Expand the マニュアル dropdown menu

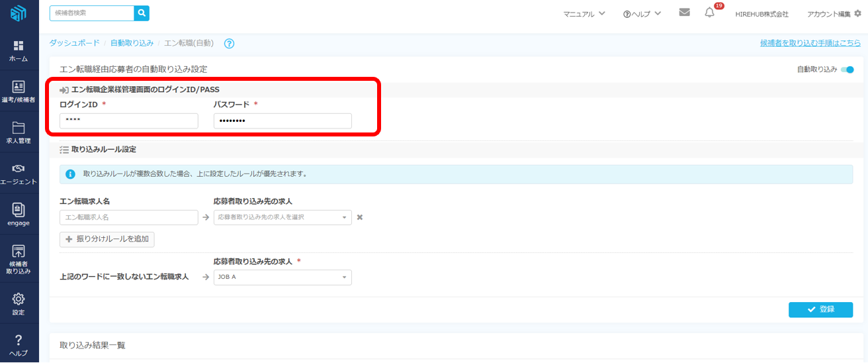click(x=584, y=14)
